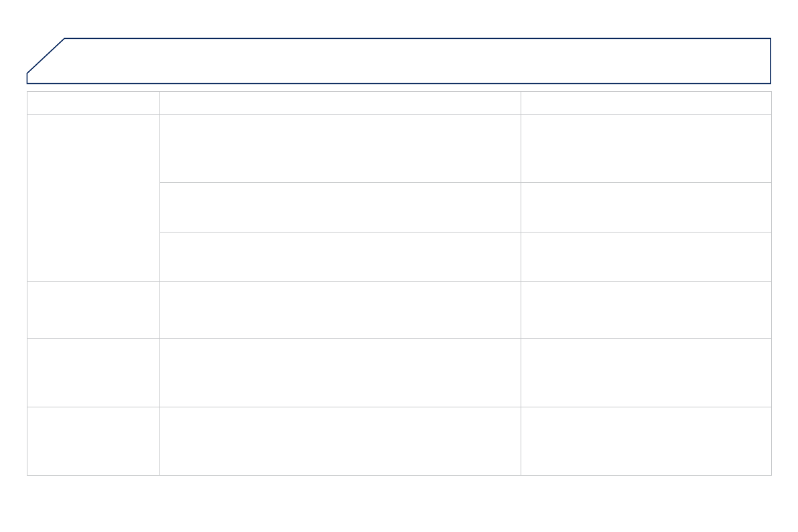The height and width of the screenshot is (532, 798).
Task: Click the third sub-row middle cell of merged group
Action: click(340, 257)
